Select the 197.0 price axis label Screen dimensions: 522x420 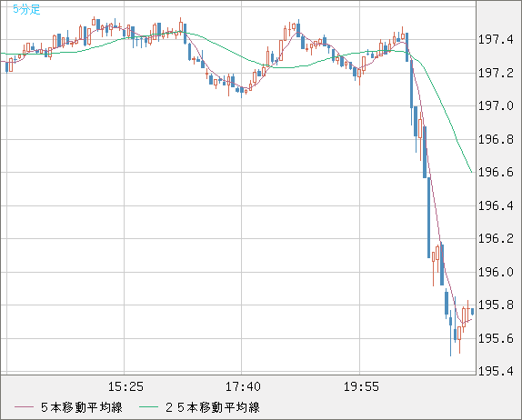496,105
